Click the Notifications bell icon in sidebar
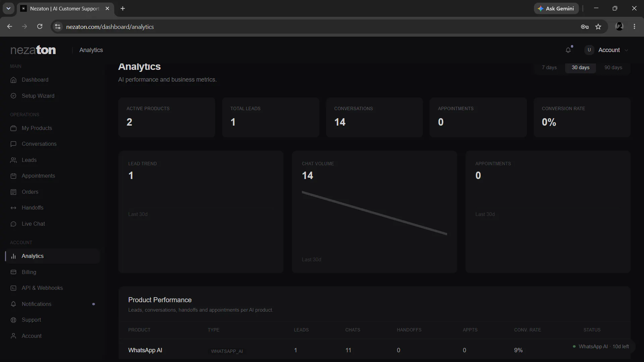The image size is (644, 362). click(x=13, y=304)
